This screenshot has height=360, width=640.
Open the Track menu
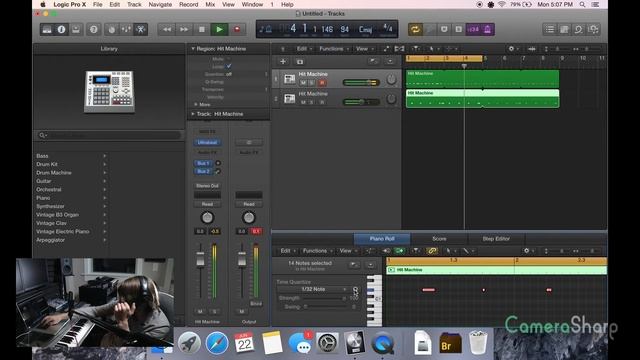click(134, 4)
